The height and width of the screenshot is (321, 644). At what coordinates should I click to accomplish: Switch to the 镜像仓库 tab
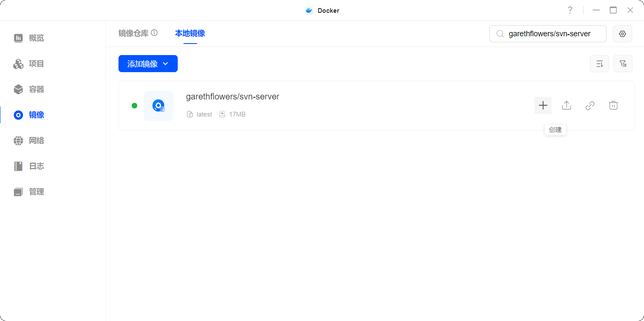pyautogui.click(x=133, y=33)
